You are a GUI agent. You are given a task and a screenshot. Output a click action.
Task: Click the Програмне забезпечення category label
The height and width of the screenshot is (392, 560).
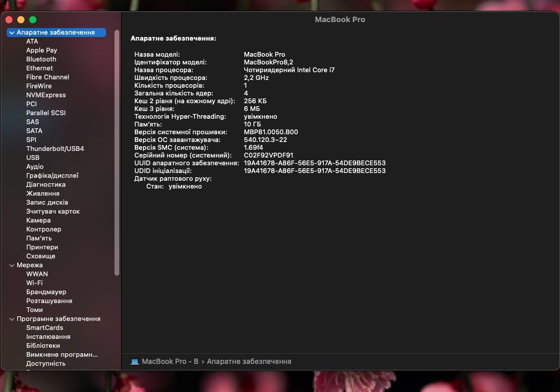[58, 319]
